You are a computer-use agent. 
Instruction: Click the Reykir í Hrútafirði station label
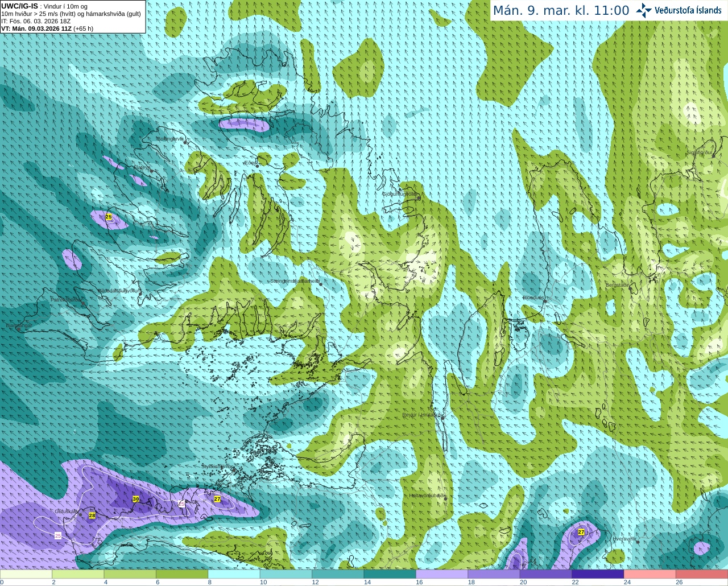pyautogui.click(x=421, y=415)
